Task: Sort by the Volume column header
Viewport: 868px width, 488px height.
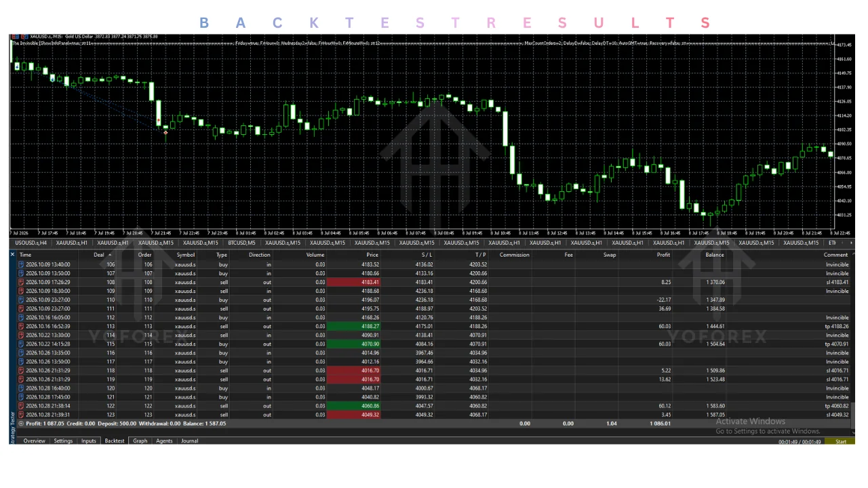Action: coord(315,255)
